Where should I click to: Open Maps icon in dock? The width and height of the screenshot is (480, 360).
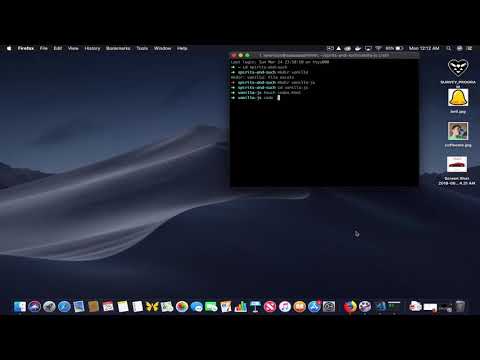pyautogui.click(x=167, y=306)
